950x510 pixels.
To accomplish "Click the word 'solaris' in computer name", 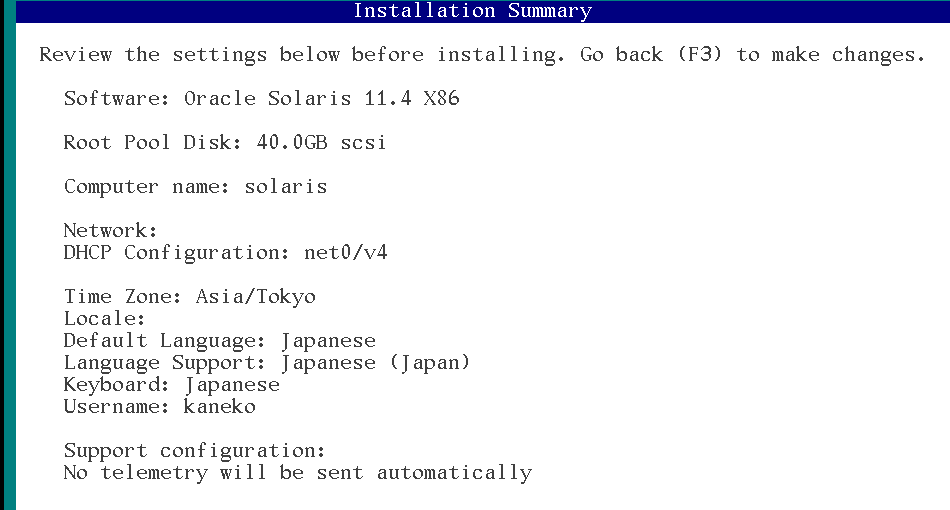I will point(286,187).
